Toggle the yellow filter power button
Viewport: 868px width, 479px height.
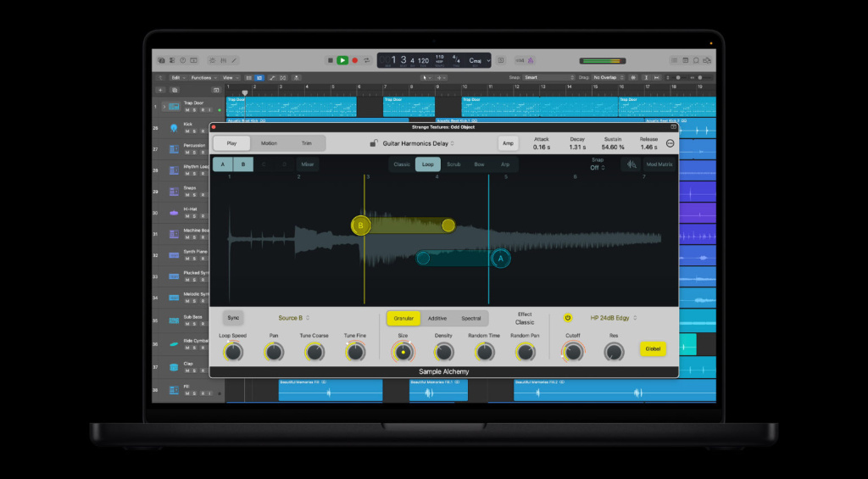(x=567, y=318)
